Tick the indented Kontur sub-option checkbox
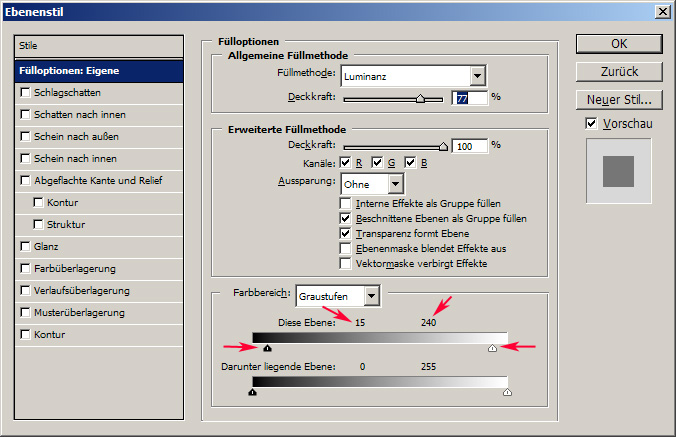Viewport: 676px width, 437px height. pyautogui.click(x=38, y=202)
